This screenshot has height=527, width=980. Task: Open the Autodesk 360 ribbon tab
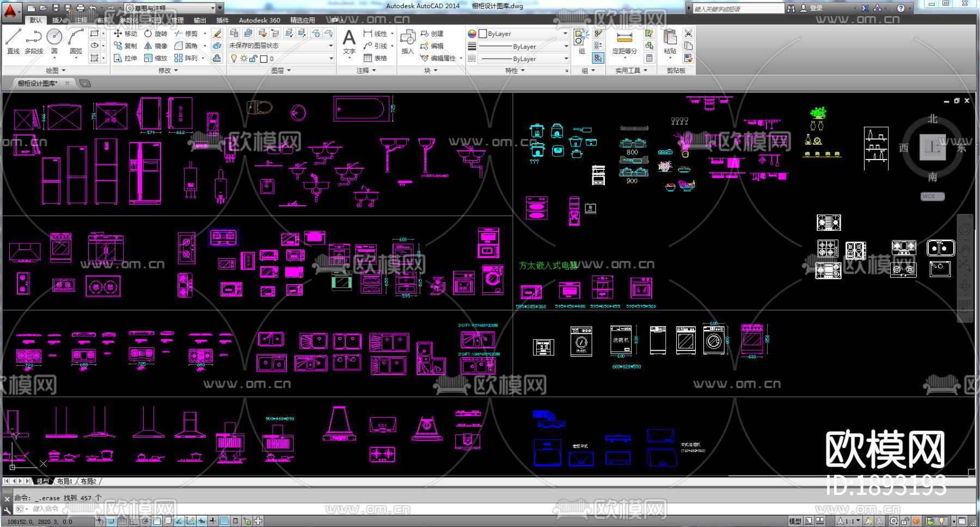coord(260,20)
